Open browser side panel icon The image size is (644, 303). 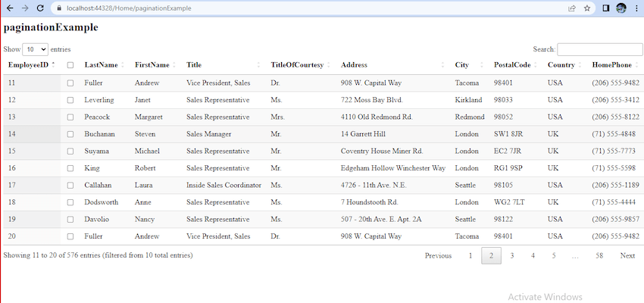coord(606,8)
